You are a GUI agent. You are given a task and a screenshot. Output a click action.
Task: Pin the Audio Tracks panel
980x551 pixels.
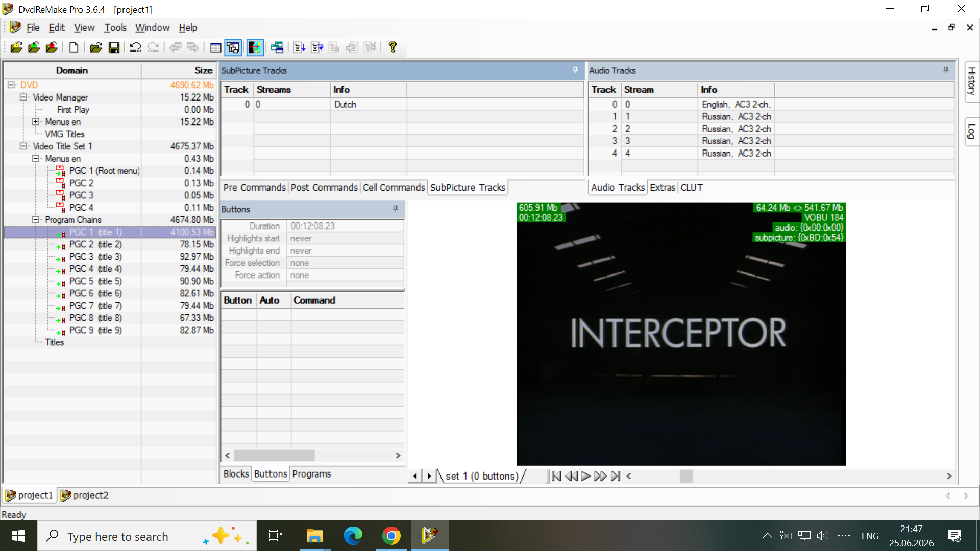coord(946,70)
